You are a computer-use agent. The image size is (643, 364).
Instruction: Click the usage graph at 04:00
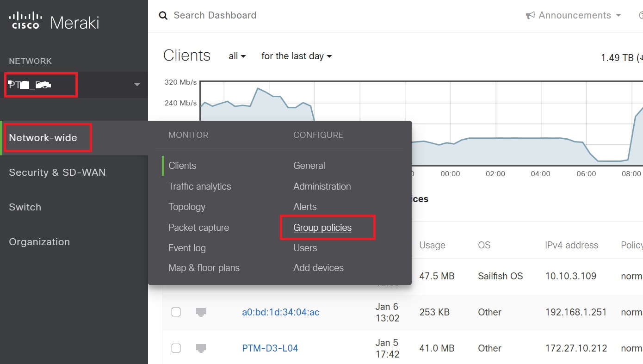540,138
